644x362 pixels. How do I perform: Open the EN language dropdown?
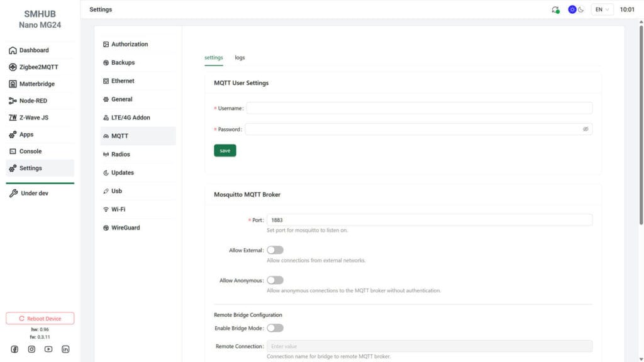[x=601, y=9]
